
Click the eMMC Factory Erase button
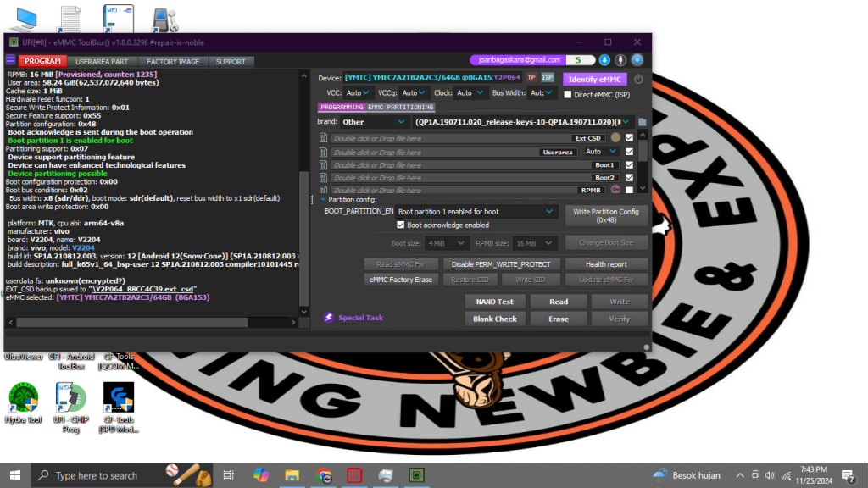[401, 280]
